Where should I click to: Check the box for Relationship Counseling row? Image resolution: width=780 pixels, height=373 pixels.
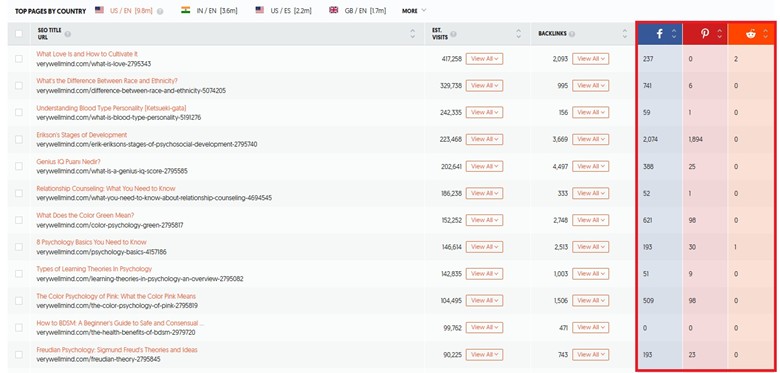[19, 193]
